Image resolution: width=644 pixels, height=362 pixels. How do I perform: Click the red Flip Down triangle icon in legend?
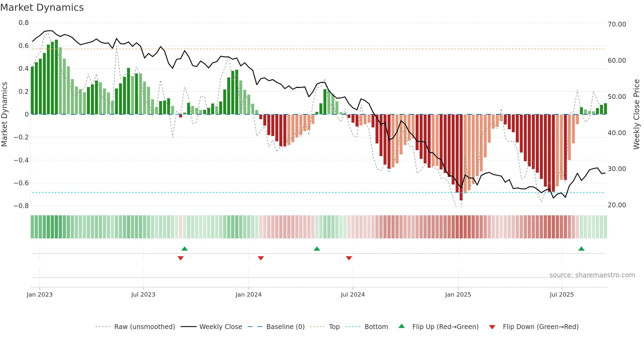click(x=492, y=327)
